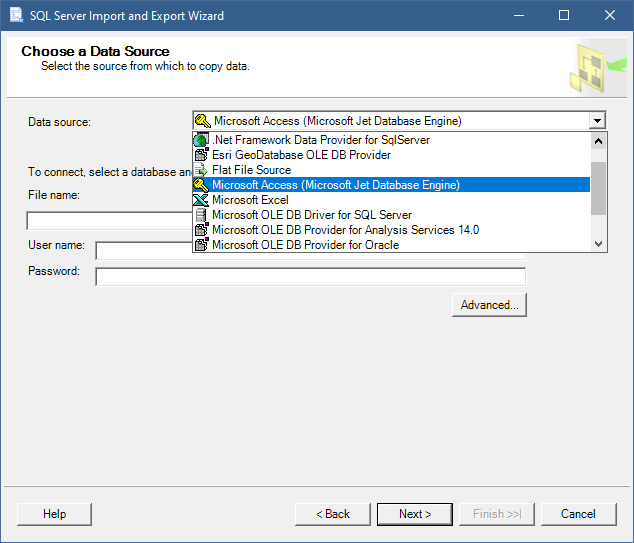The width and height of the screenshot is (634, 543).
Task: Click the flowchart graphic in the wizard header
Action: tap(598, 68)
